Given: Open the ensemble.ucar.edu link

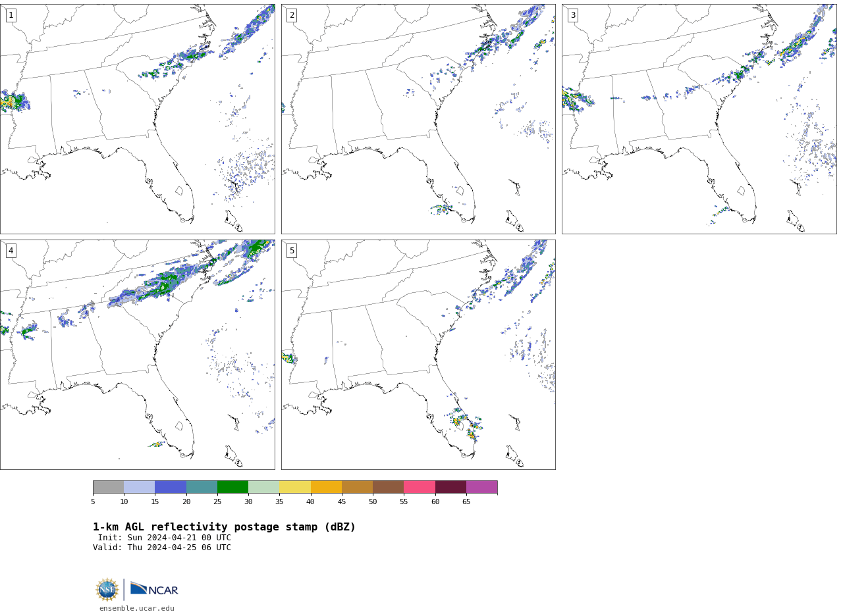Looking at the screenshot, I should click(x=137, y=609).
